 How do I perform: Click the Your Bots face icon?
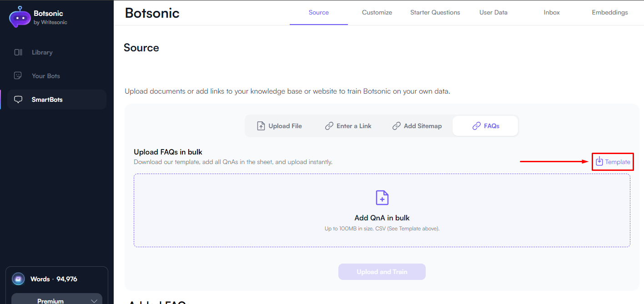point(18,76)
